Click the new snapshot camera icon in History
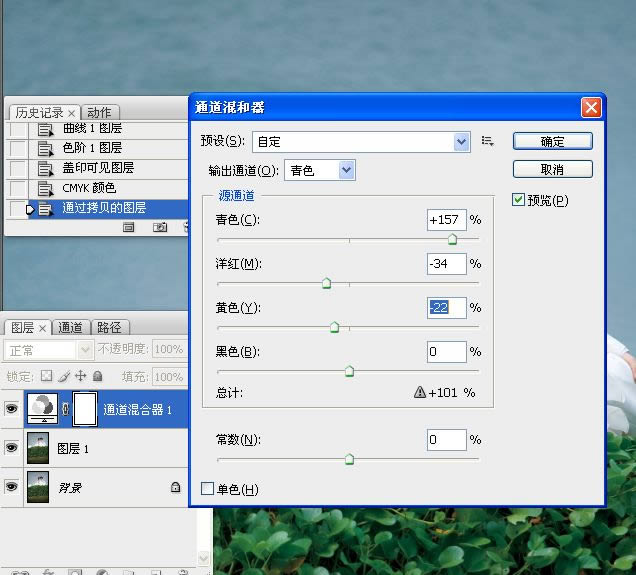636x575 pixels. [159, 228]
